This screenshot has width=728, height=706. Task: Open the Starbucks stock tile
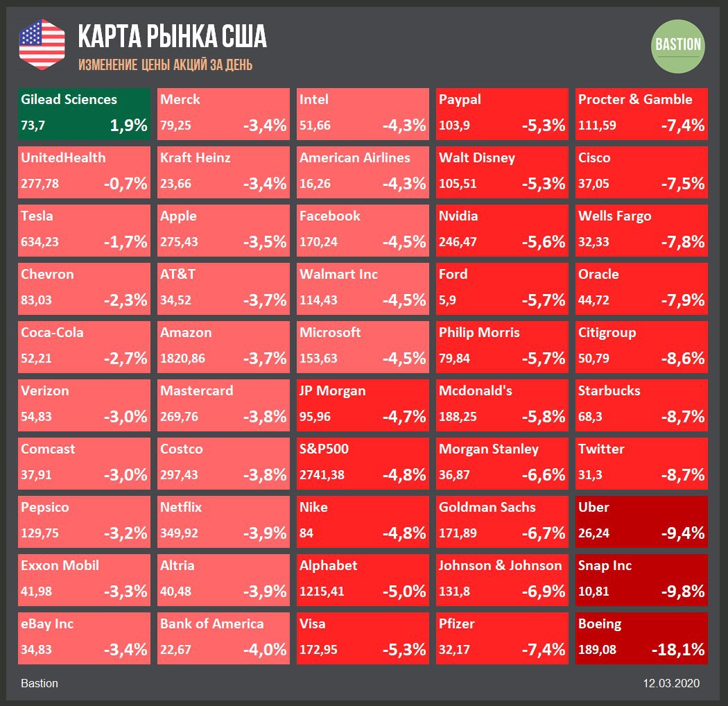[641, 405]
